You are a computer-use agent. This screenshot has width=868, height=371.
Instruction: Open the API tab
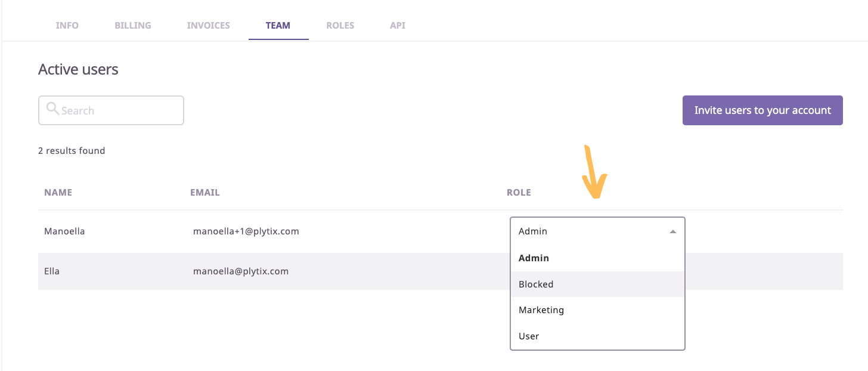[398, 26]
